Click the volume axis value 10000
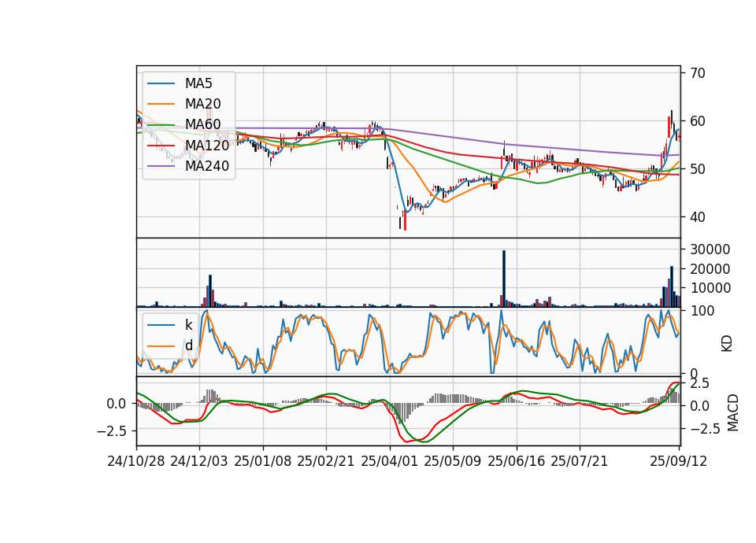The height and width of the screenshot is (543, 756). 710,288
